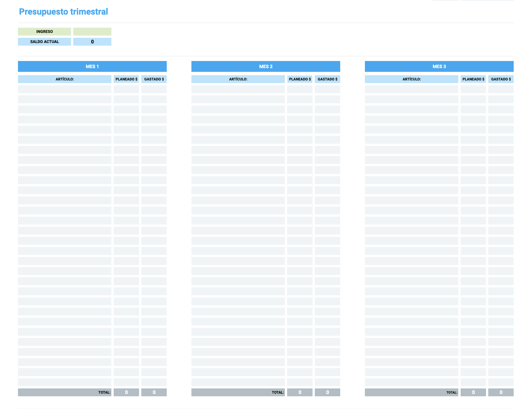Click MES 2 gastado total value

coord(327,392)
